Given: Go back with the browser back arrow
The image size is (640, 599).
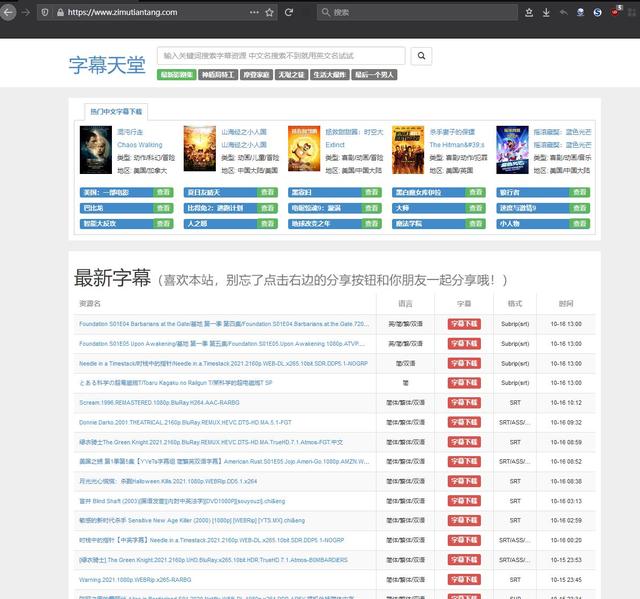Looking at the screenshot, I should tap(8, 12).
